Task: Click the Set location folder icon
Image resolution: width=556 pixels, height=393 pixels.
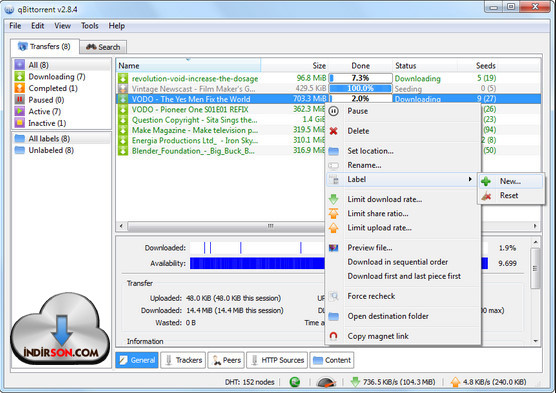Action: (333, 151)
